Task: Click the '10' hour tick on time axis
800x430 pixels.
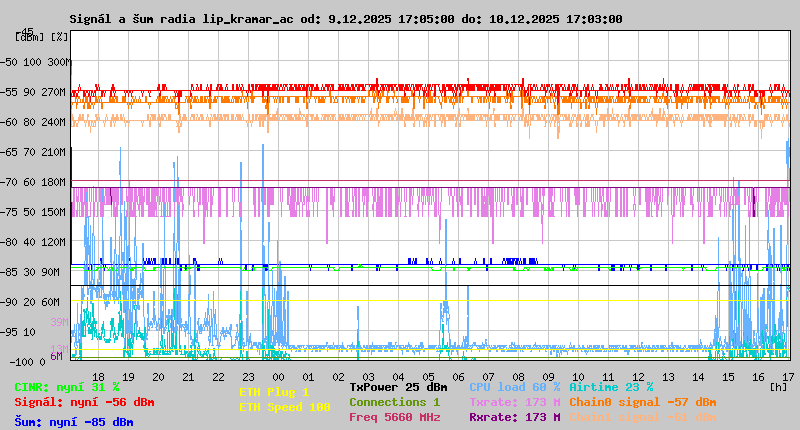Action: click(579, 377)
